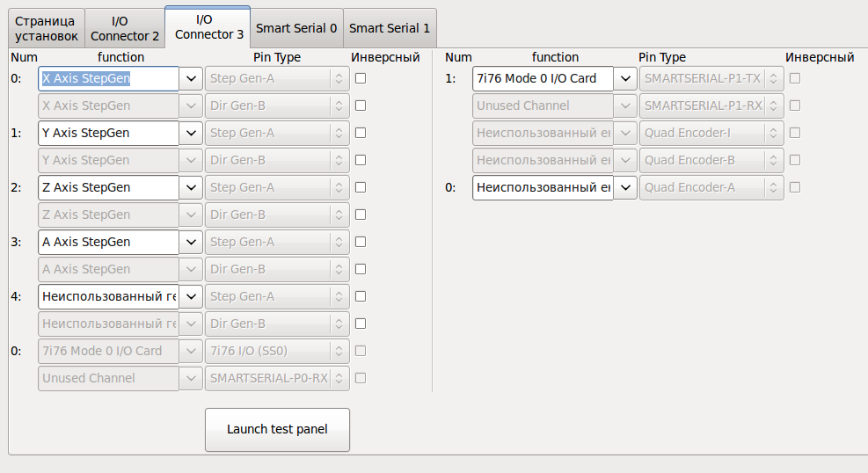The width and height of the screenshot is (868, 473).
Task: Expand the Y Axis StepGen function dropdown
Action: coord(192,133)
